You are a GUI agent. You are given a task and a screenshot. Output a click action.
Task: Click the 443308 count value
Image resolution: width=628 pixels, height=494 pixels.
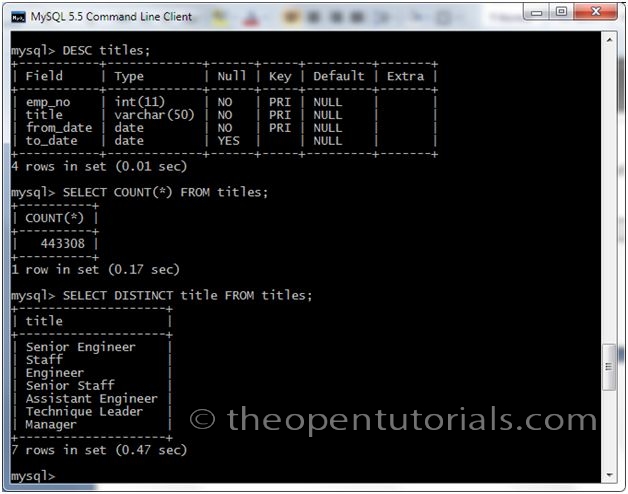62,244
